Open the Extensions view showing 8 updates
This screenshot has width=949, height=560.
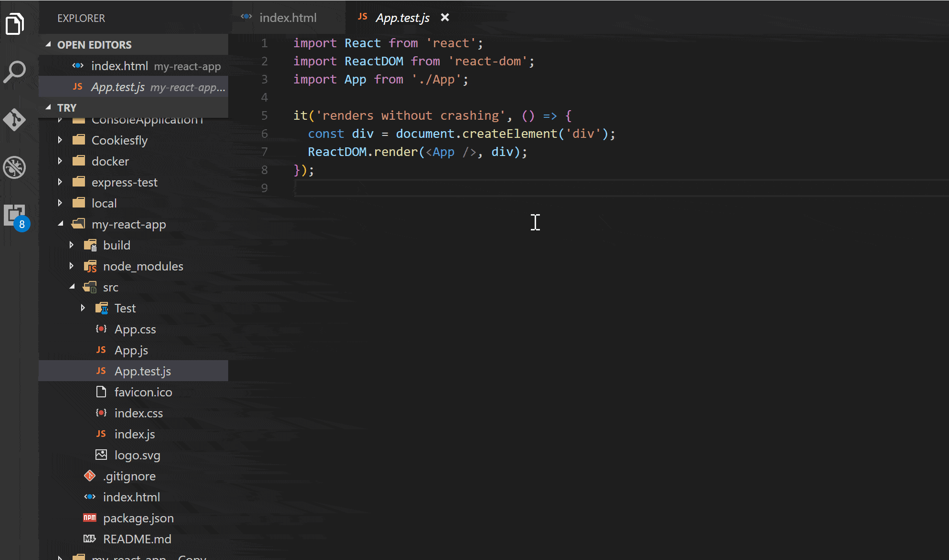pos(14,215)
